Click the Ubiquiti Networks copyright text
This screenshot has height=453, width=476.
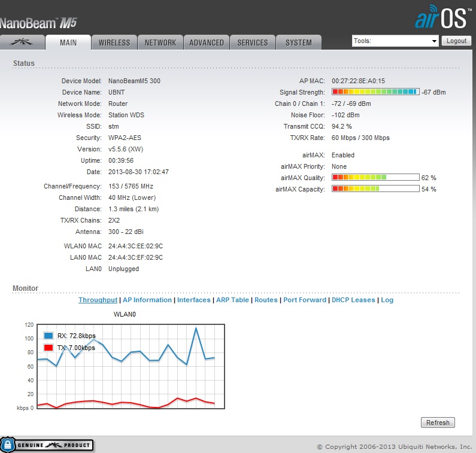point(395,446)
